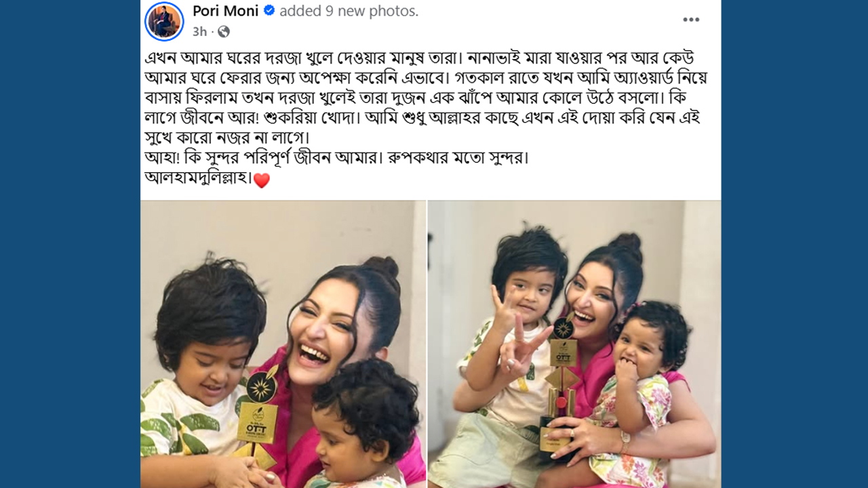The width and height of the screenshot is (868, 488).
Task: Open the Pori Moni name link
Action: click(x=226, y=10)
